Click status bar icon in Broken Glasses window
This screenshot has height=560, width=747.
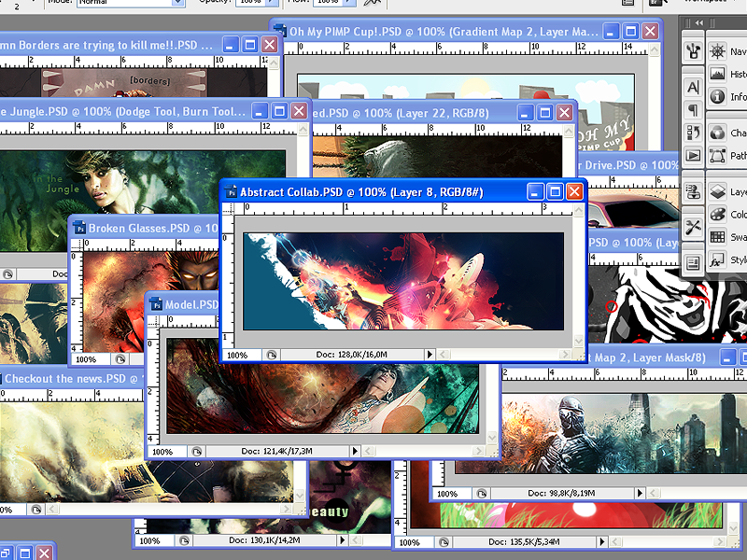click(120, 359)
